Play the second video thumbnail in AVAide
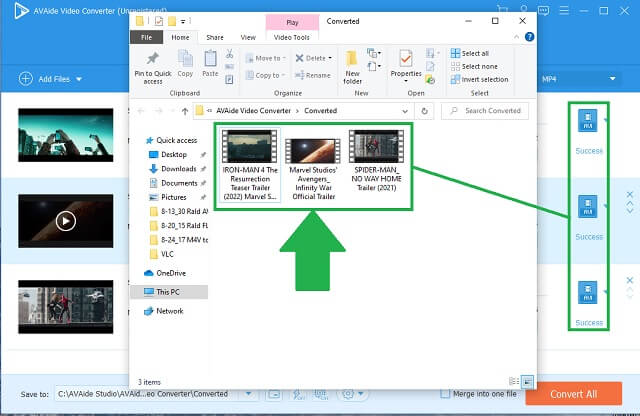 (66, 221)
